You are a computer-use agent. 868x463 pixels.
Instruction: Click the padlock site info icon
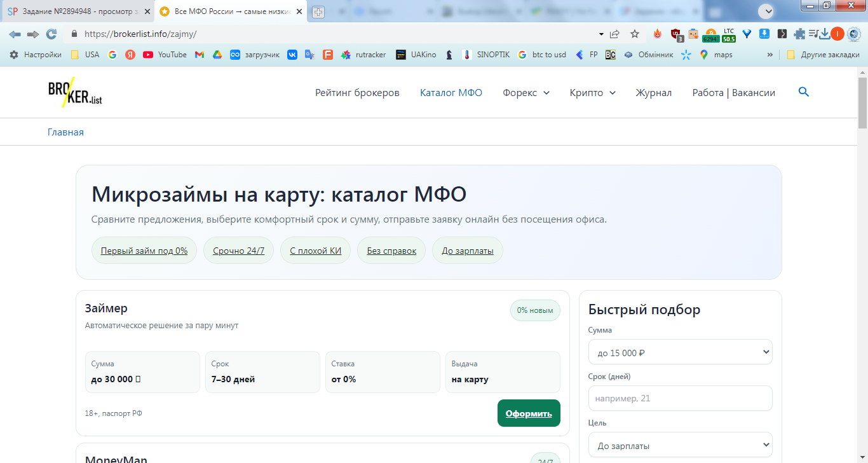(x=74, y=34)
